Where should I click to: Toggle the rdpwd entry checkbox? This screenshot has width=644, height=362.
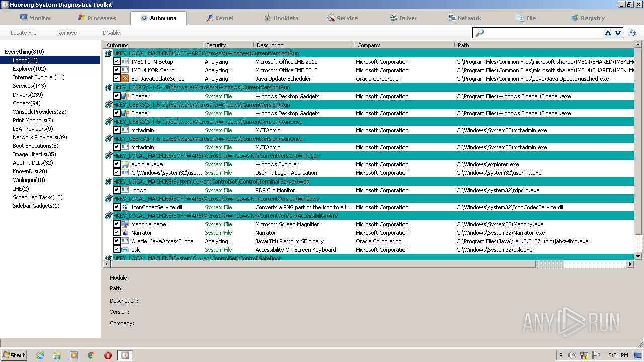pos(117,190)
